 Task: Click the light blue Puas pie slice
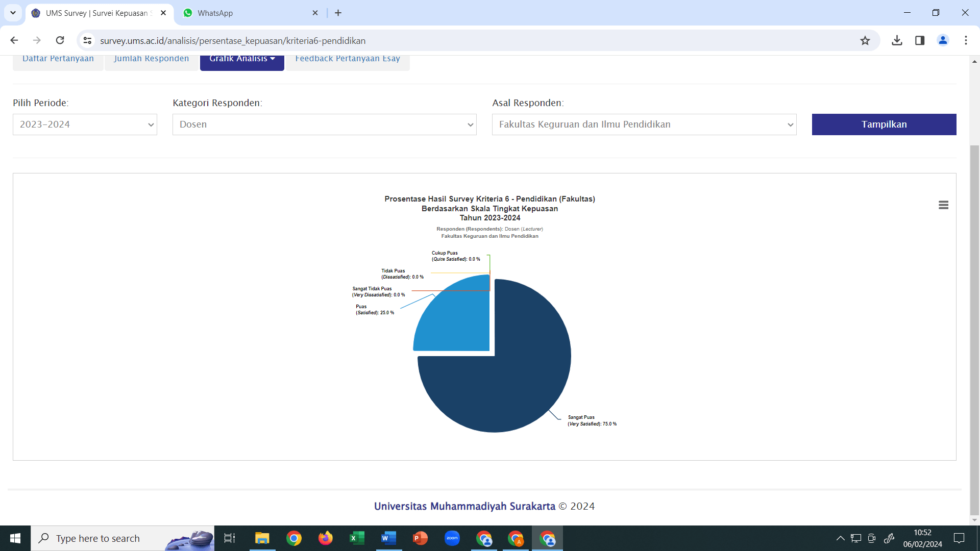[459, 321]
